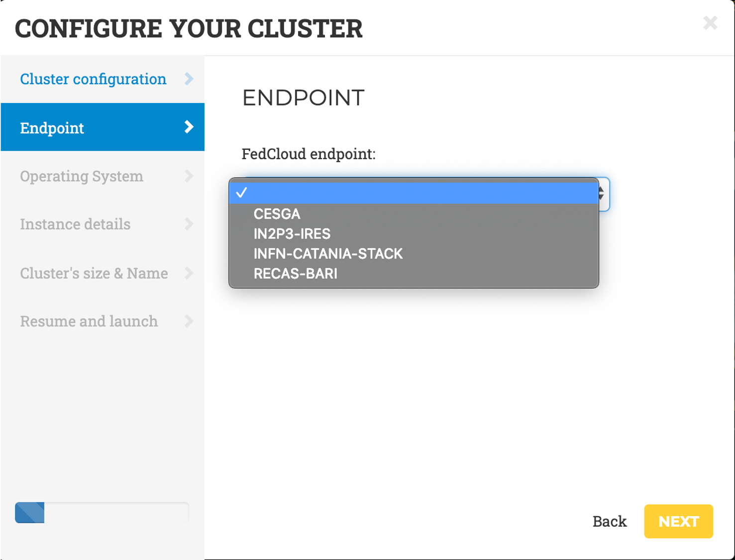Switch to the Cluster configuration step
This screenshot has width=735, height=560.
point(93,79)
